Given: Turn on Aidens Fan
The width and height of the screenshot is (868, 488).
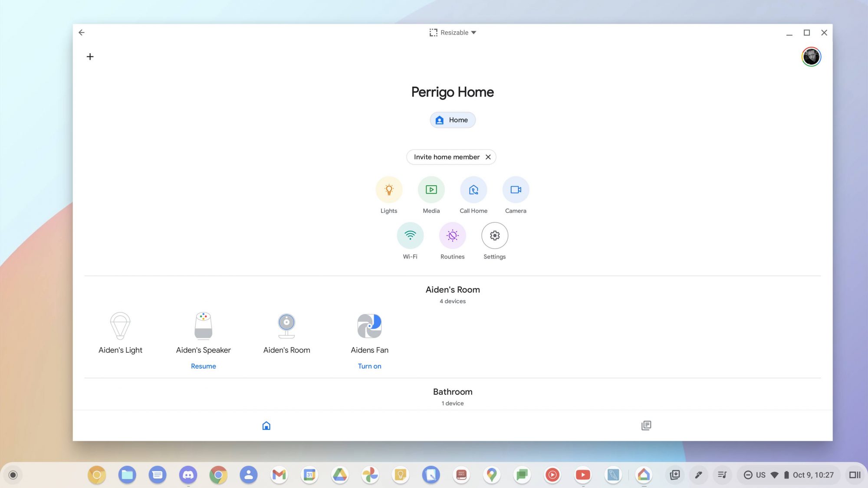Looking at the screenshot, I should (369, 366).
